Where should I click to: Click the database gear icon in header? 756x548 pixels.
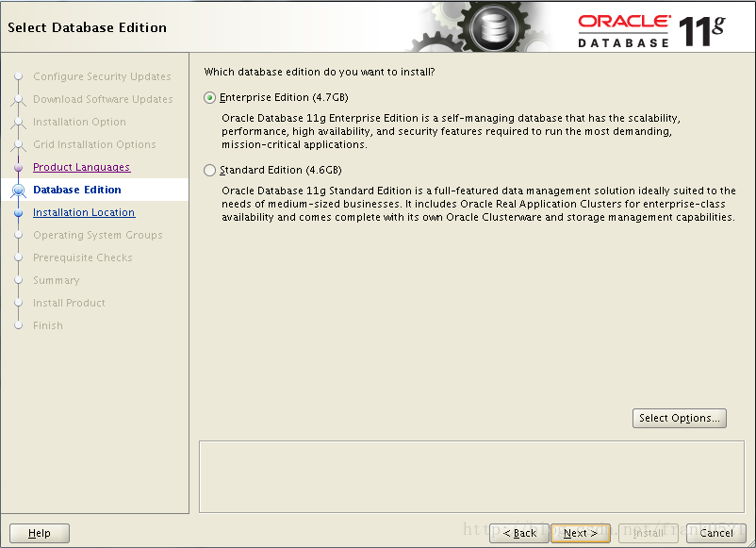tap(495, 27)
